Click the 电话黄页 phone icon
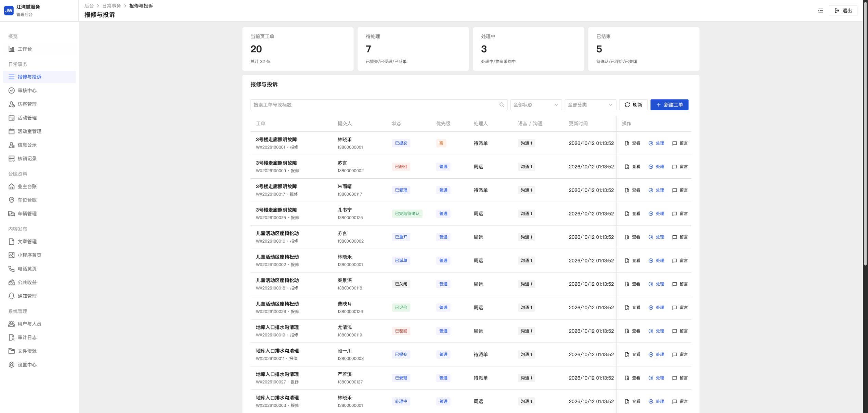The image size is (868, 413). coord(12,269)
